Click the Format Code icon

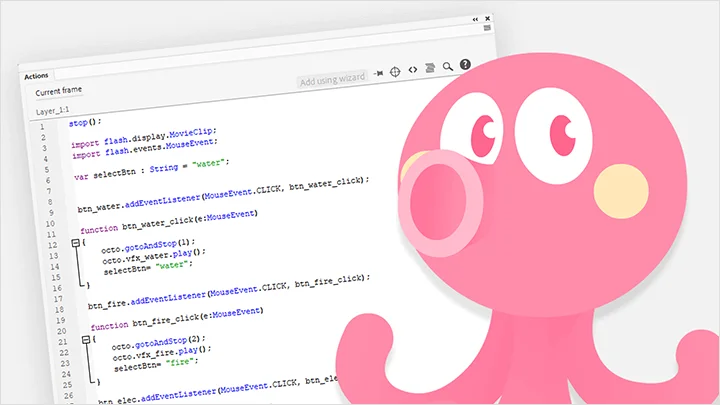[430, 68]
